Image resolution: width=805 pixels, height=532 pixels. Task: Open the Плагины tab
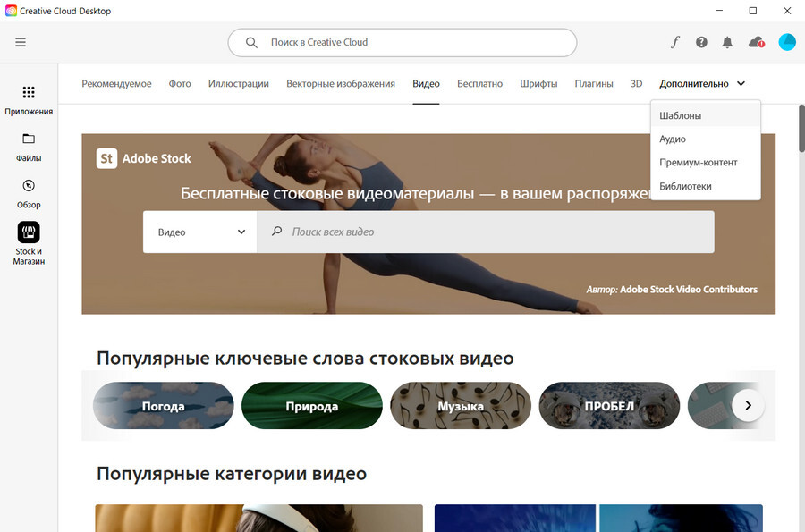pyautogui.click(x=594, y=84)
